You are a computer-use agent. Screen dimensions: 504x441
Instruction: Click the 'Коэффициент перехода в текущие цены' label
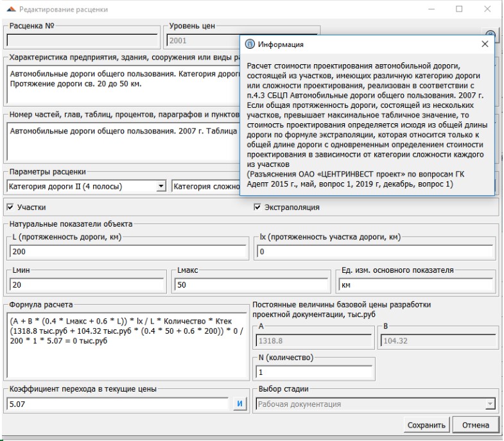coord(83,388)
